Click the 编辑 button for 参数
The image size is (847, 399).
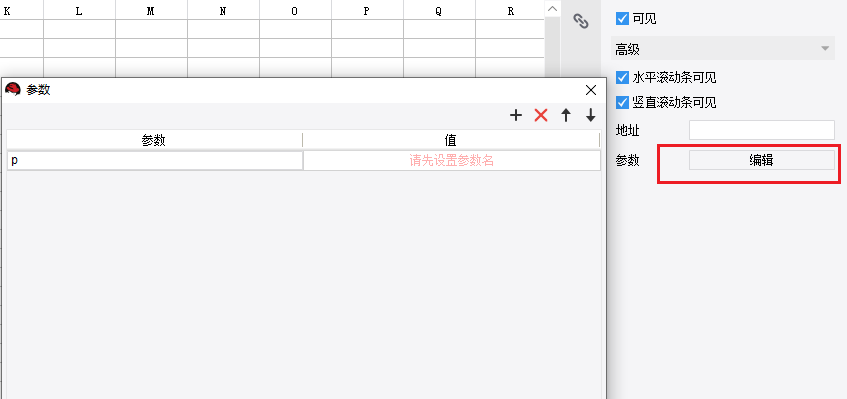[x=762, y=160]
